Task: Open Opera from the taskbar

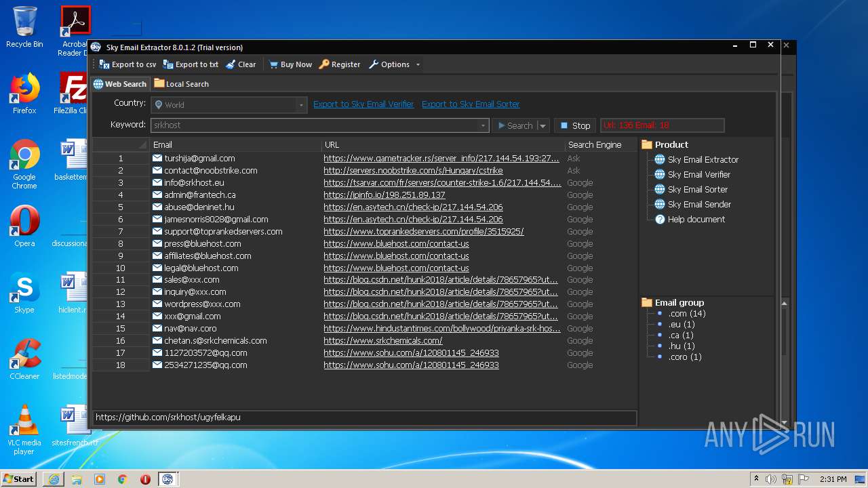Action: (x=145, y=479)
